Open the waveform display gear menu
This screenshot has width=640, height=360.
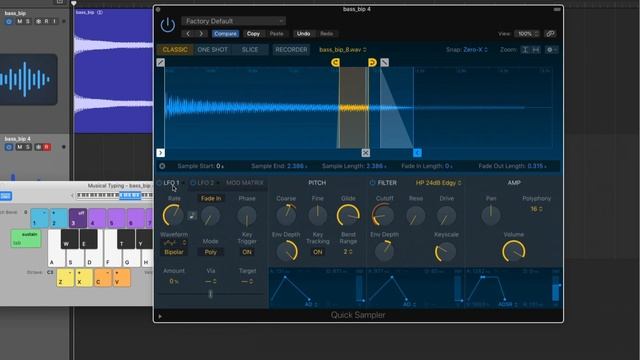tap(551, 50)
